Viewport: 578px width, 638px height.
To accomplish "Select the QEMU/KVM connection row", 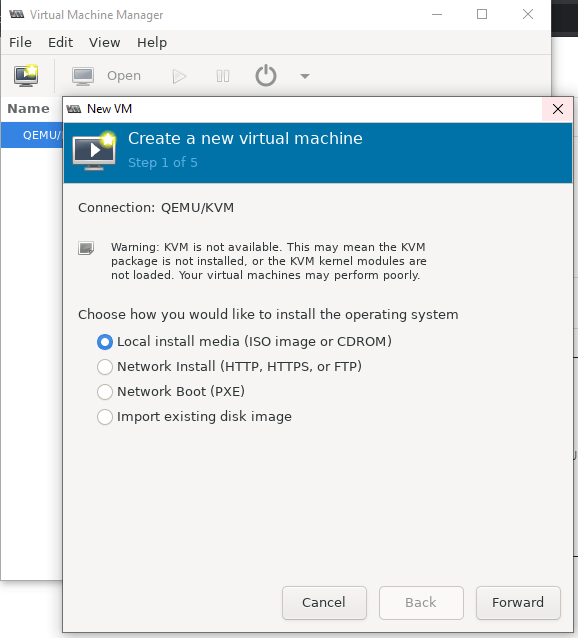I will click(32, 135).
